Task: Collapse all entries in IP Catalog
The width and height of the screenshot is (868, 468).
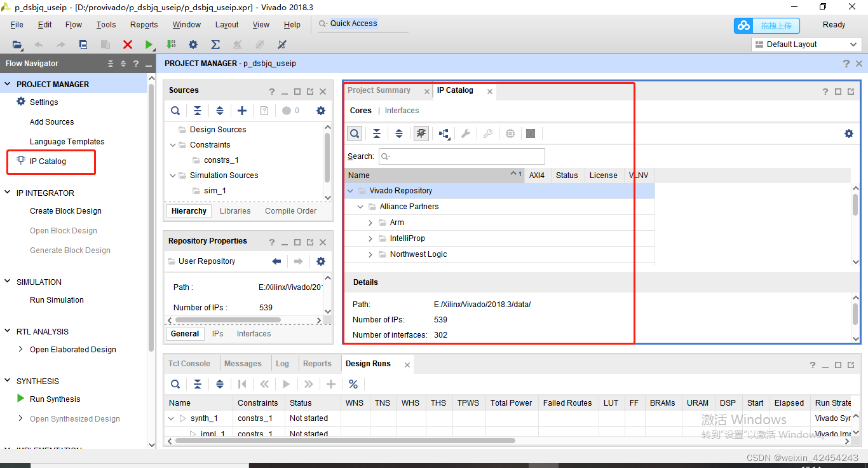Action: point(377,134)
